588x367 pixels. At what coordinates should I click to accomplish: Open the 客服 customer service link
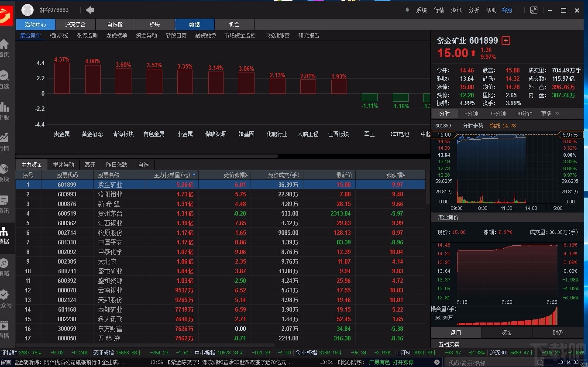click(x=507, y=10)
